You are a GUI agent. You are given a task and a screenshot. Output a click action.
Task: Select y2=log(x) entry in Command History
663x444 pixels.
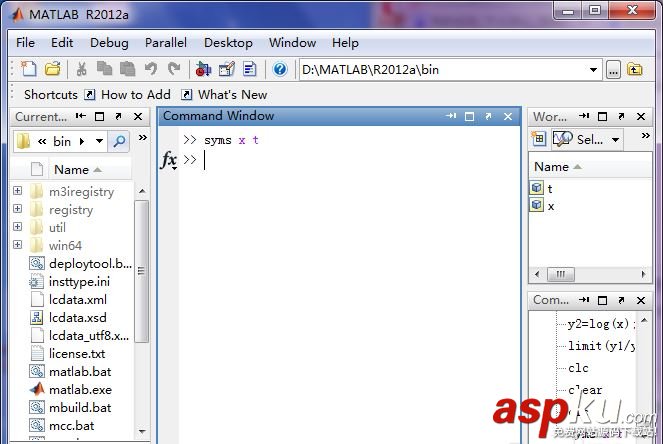tap(600, 324)
